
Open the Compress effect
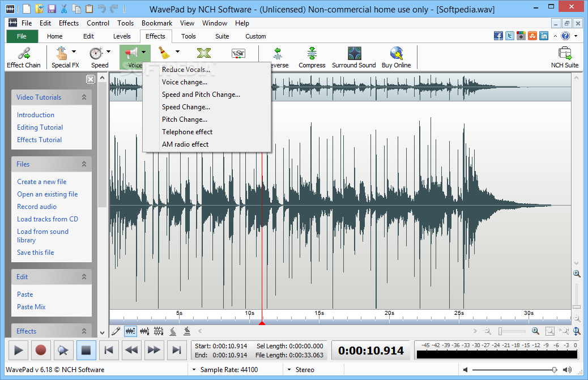[x=312, y=57]
